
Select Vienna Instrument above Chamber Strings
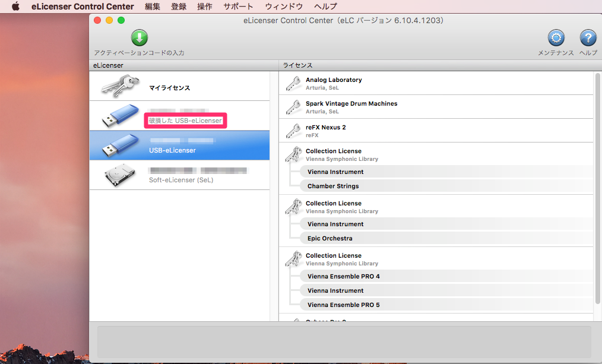point(446,172)
